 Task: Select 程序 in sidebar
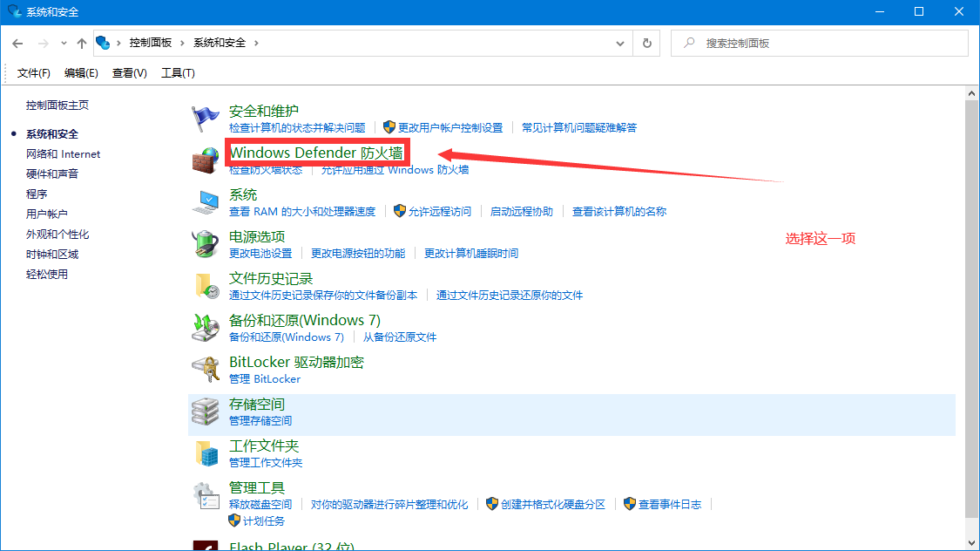tap(37, 194)
